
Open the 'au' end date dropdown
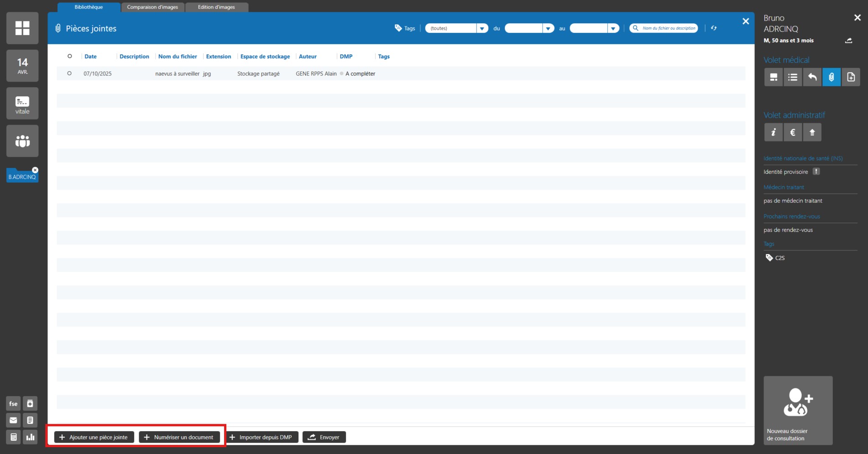click(613, 28)
